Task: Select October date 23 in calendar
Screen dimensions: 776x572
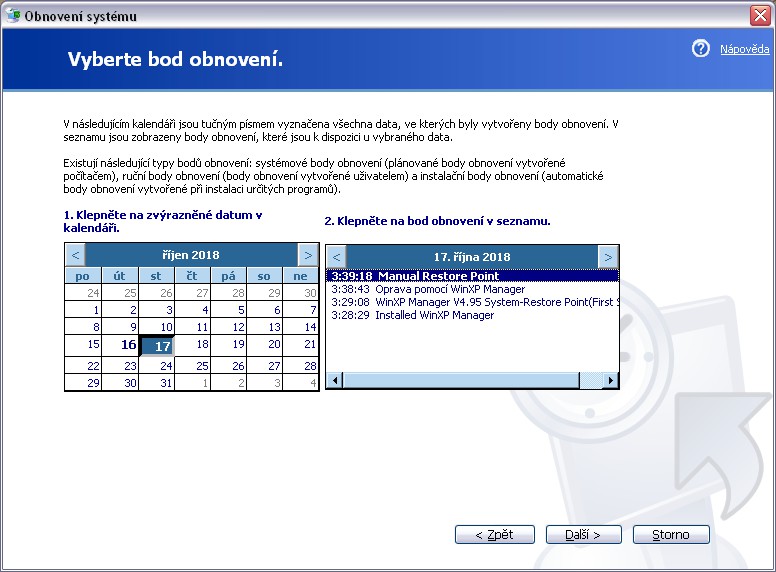Action: tap(120, 366)
